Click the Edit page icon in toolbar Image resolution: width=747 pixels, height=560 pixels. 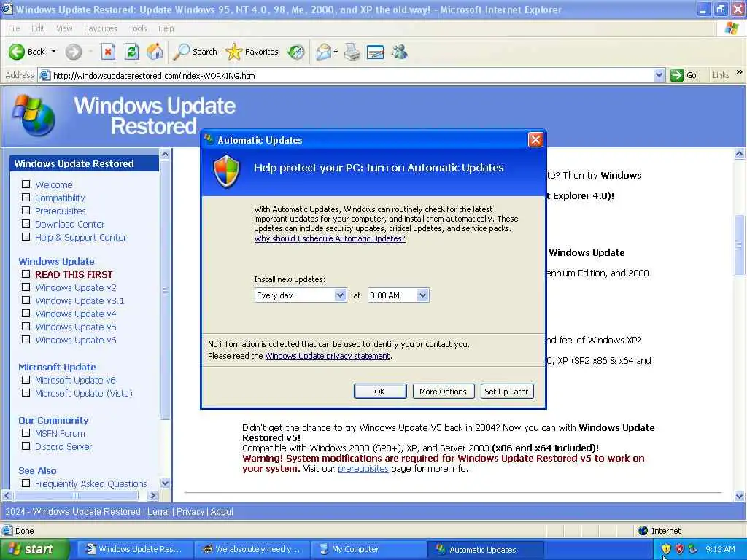click(376, 52)
